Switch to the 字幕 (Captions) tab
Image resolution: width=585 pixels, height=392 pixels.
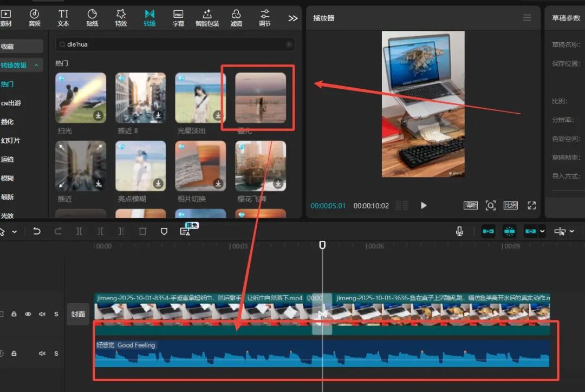point(178,17)
